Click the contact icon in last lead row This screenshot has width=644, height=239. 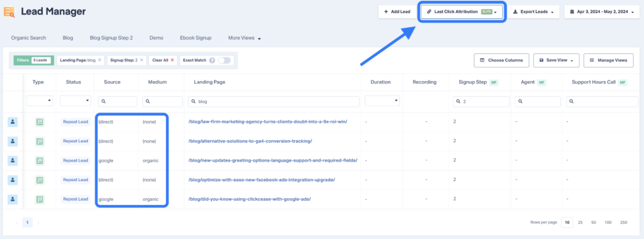[13, 199]
